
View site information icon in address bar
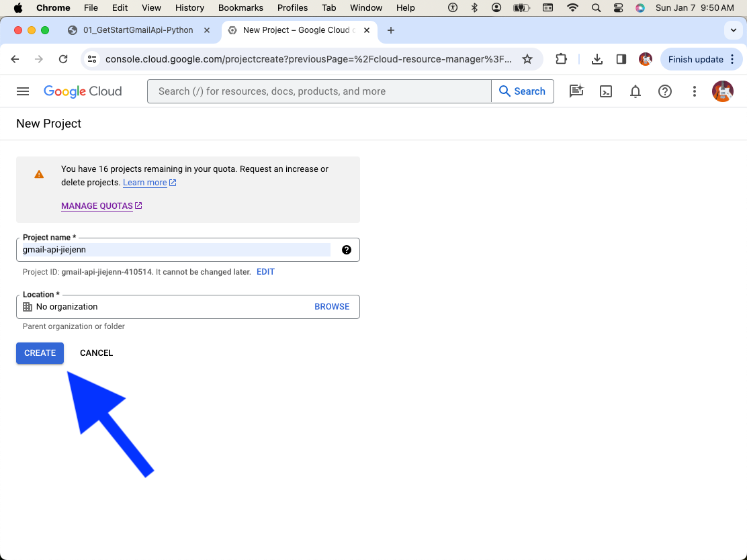92,59
